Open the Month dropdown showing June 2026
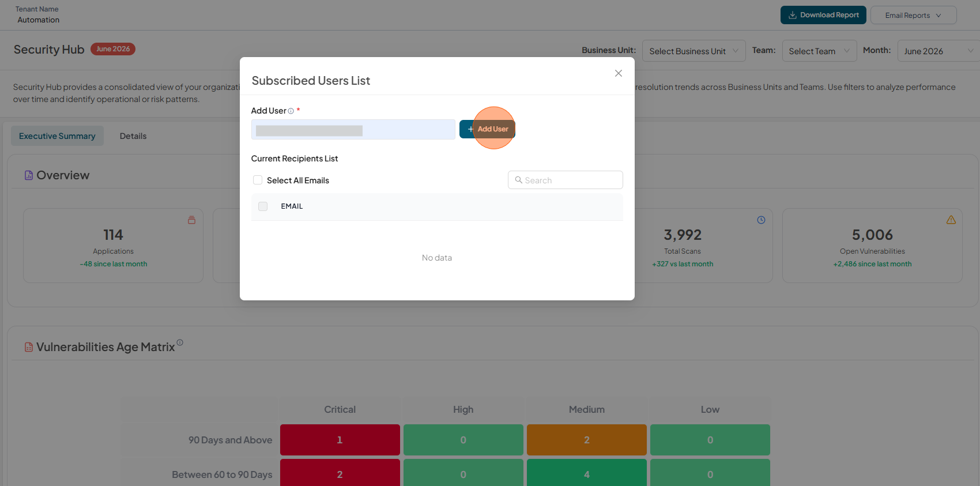Screen dimensions: 980x486 click(x=938, y=51)
